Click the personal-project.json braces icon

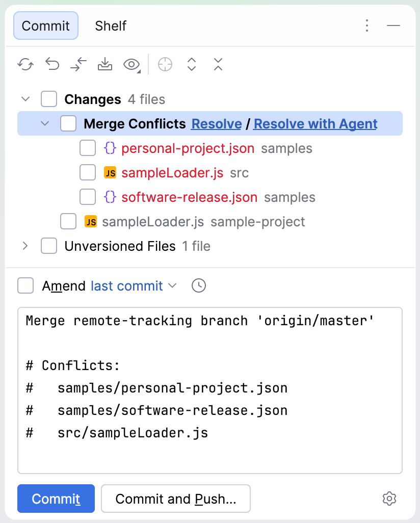click(x=110, y=148)
